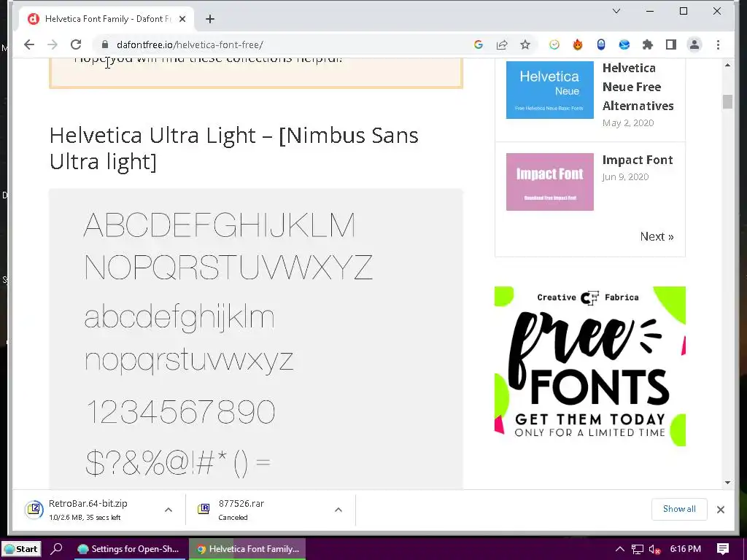
Task: Open the Helvetica Neue Free Alternatives article
Action: point(638,87)
